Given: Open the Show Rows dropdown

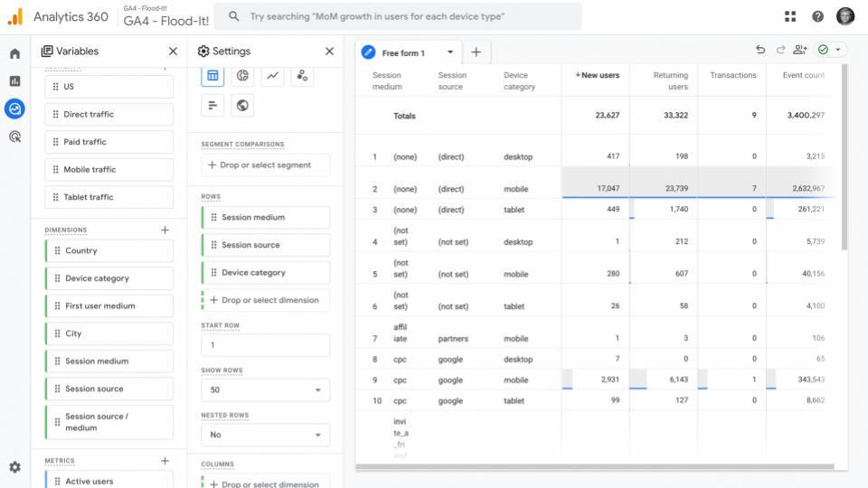Looking at the screenshot, I should point(265,390).
